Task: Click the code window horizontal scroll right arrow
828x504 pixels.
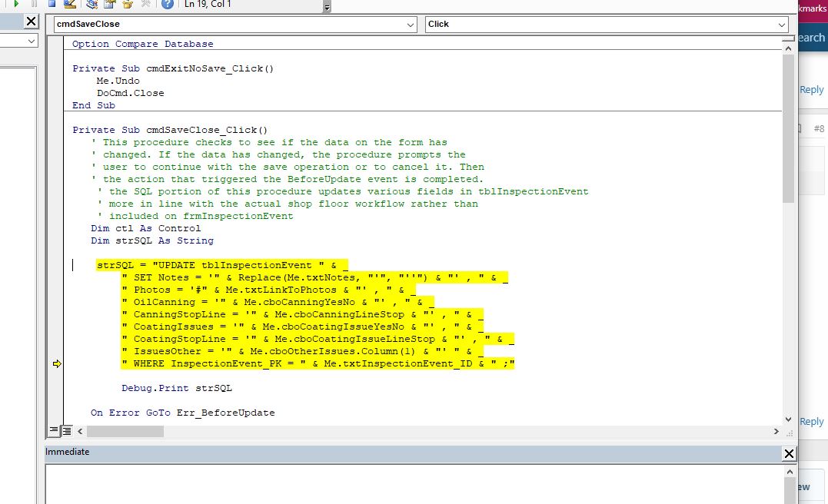Action: click(x=776, y=431)
